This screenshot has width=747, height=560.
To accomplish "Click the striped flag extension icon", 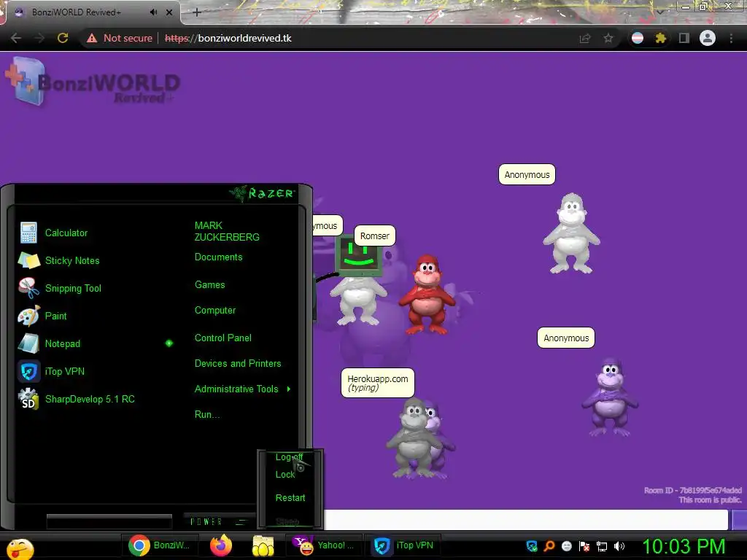I will 638,38.
